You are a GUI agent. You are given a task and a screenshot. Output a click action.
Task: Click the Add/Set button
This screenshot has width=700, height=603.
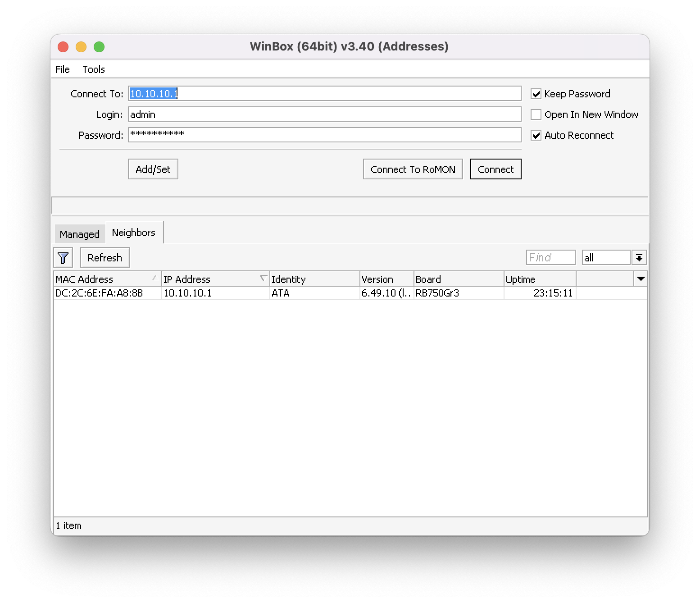[153, 169]
